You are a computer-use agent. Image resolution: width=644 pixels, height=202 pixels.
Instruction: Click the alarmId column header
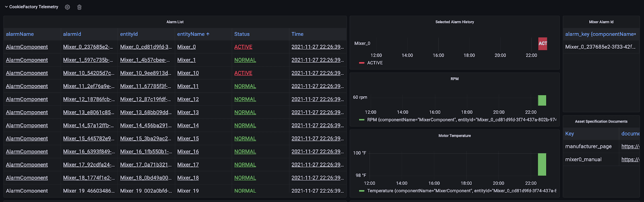coord(72,34)
